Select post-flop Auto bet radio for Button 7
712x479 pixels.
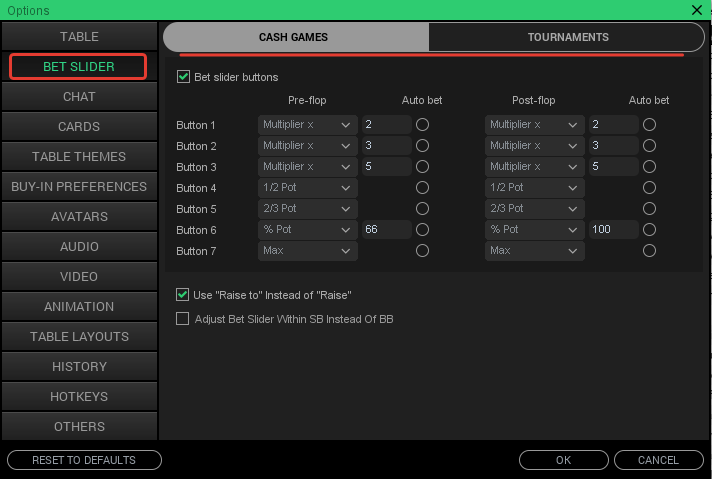point(649,251)
